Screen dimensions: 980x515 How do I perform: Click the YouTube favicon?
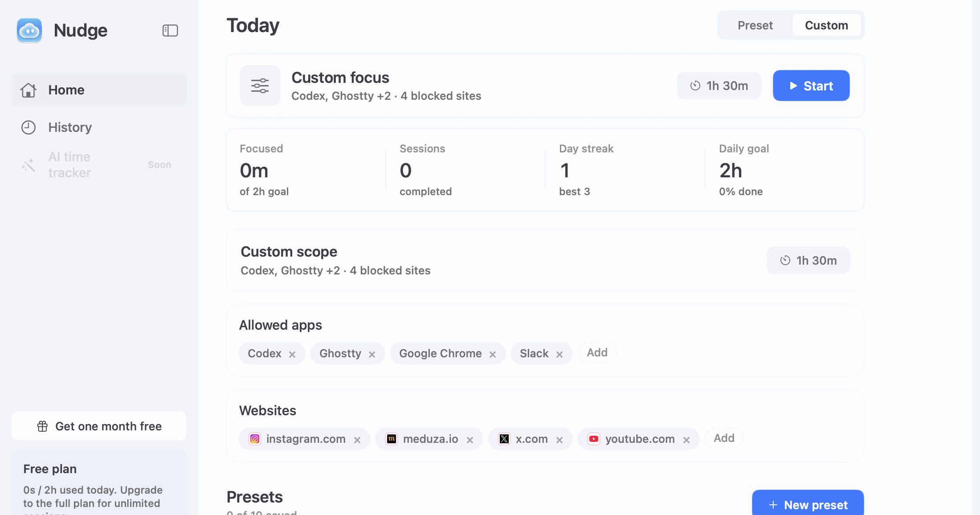click(594, 439)
